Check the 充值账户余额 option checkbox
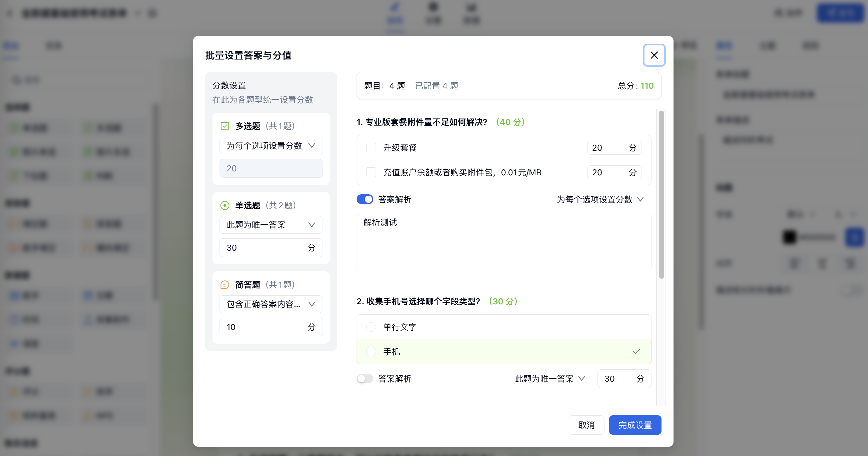 [371, 172]
